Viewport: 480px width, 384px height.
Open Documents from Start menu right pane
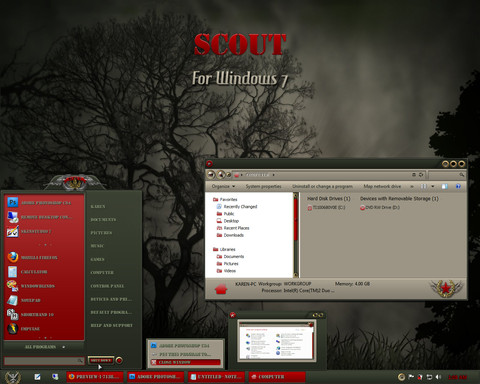(103, 220)
